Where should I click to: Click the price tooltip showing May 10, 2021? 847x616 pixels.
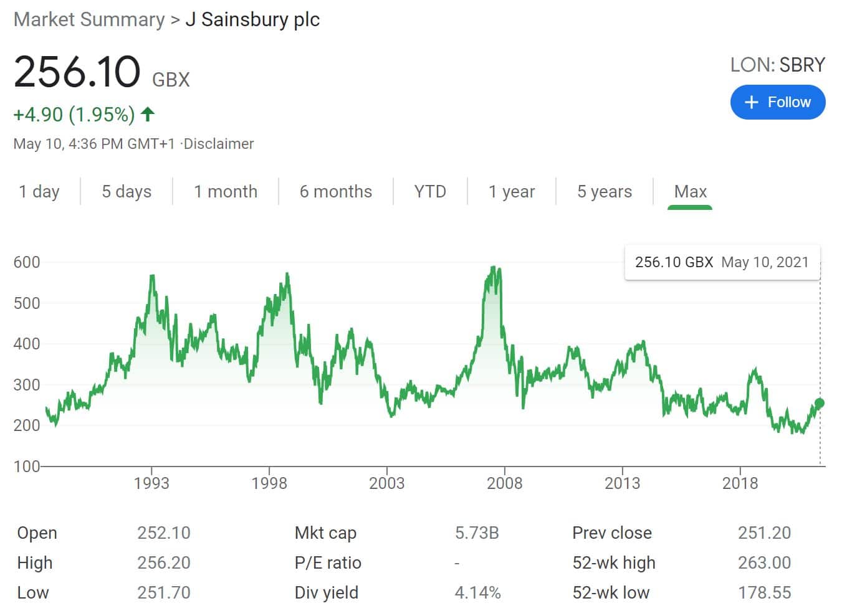coord(722,262)
